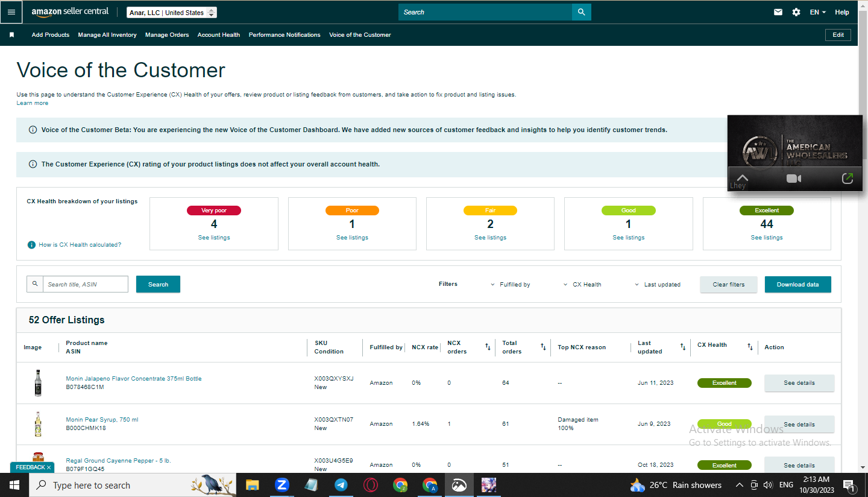
Task: Open Performance Notifications
Action: [285, 35]
